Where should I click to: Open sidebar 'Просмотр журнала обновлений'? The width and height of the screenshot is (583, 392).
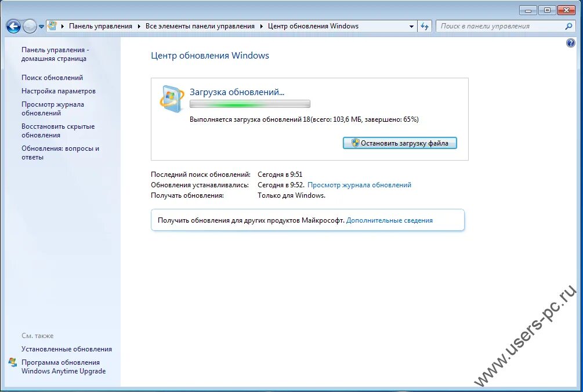tap(52, 108)
